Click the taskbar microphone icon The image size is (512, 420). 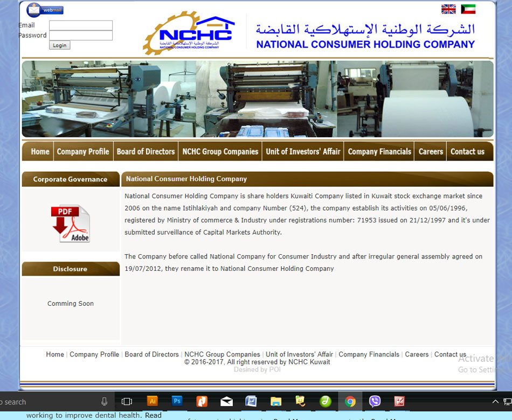tap(105, 401)
